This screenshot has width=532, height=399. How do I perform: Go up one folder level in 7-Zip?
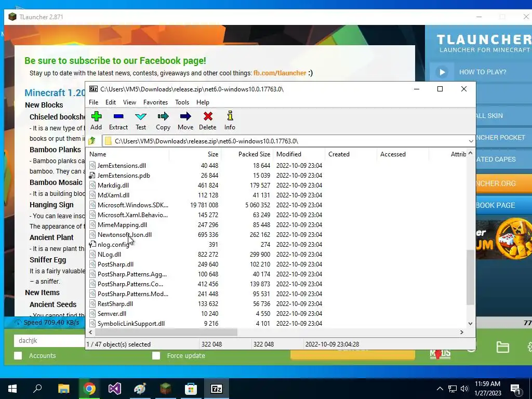pyautogui.click(x=92, y=141)
